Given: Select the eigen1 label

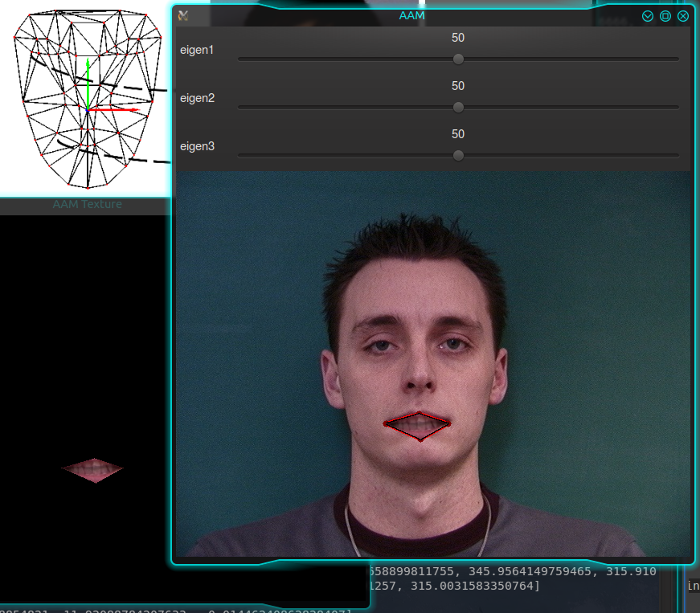Looking at the screenshot, I should click(198, 50).
